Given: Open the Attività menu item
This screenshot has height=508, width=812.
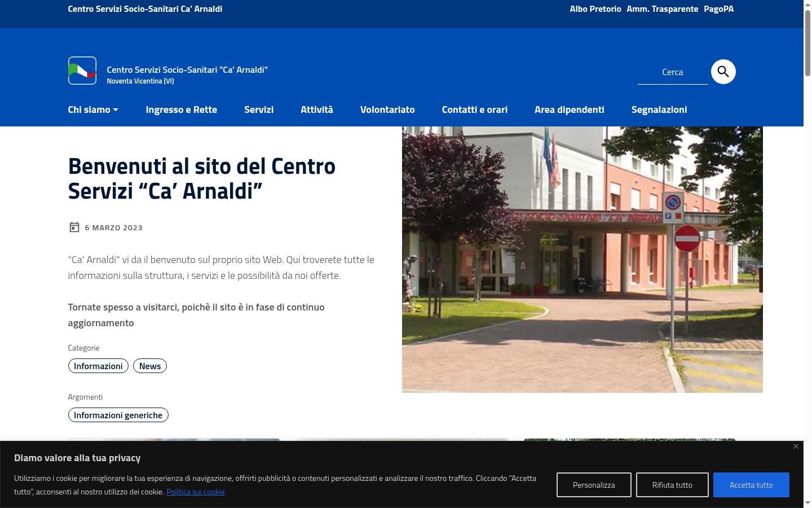Looking at the screenshot, I should pos(317,110).
